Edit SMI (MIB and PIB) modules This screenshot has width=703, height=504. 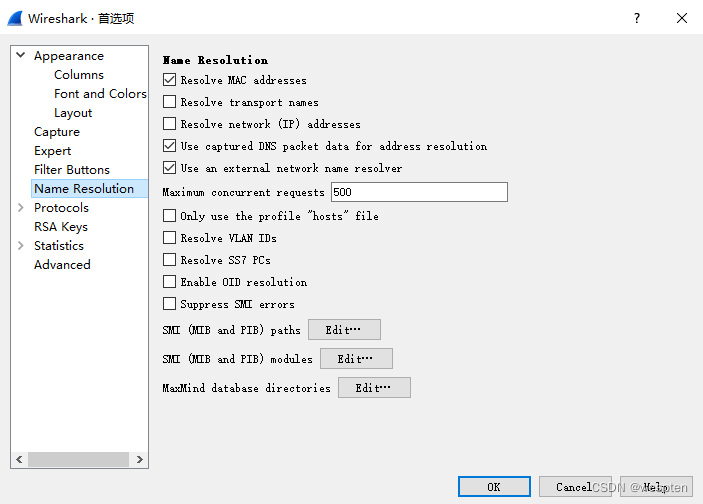point(356,359)
